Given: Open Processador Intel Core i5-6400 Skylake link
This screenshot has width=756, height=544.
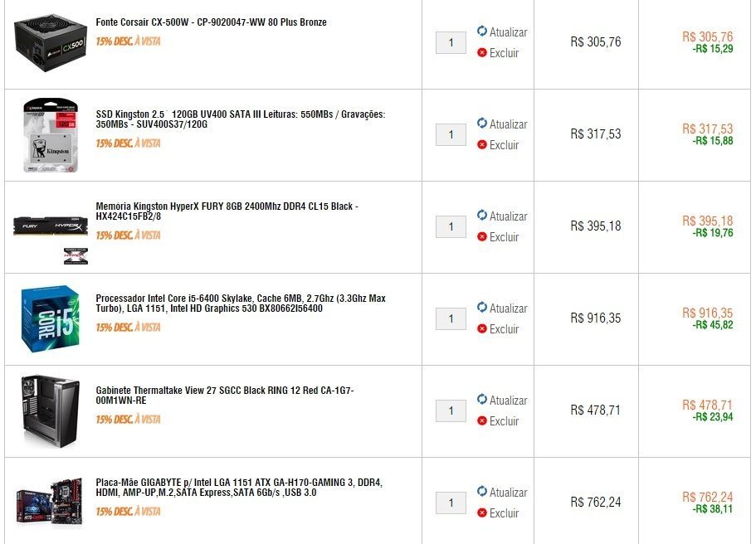Looking at the screenshot, I should (x=241, y=303).
